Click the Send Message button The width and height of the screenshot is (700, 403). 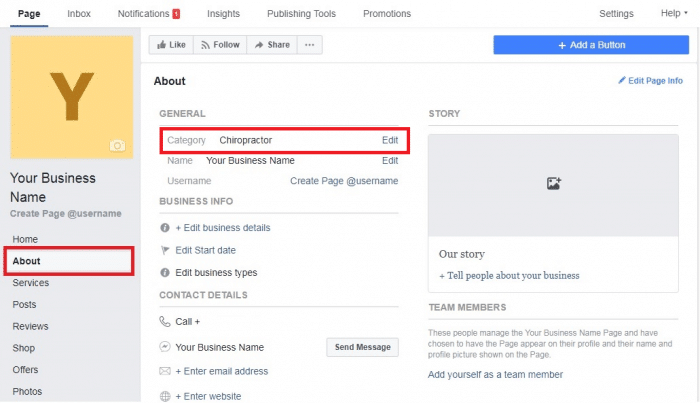(362, 347)
